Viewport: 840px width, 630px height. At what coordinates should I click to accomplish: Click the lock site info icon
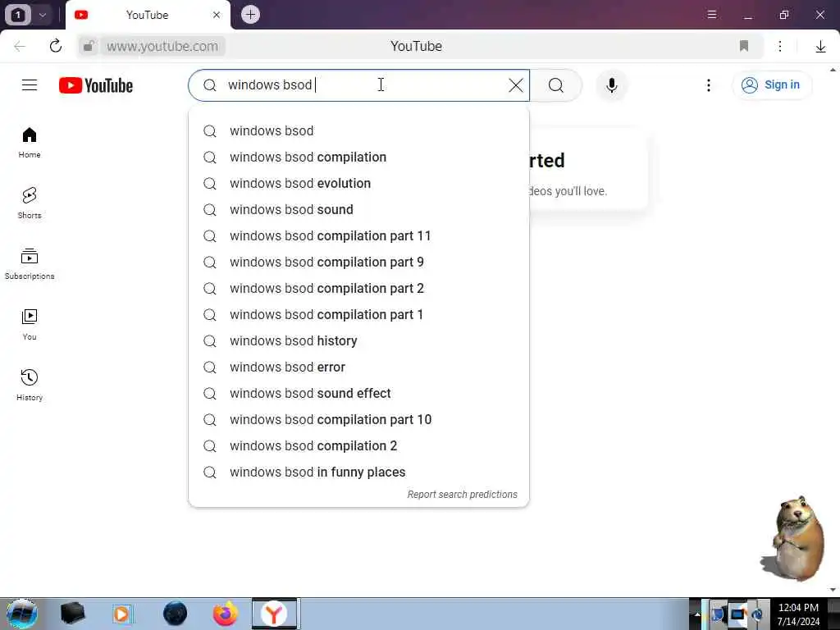point(89,46)
